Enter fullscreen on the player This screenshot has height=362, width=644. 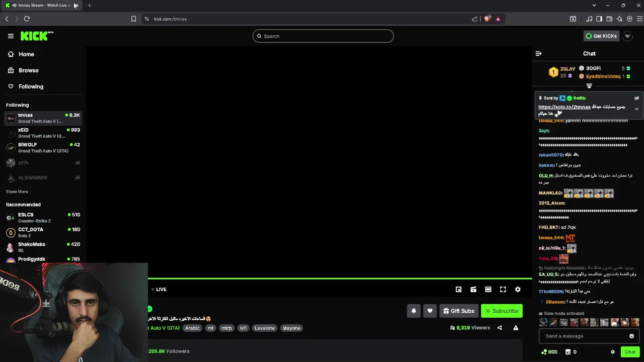503,290
